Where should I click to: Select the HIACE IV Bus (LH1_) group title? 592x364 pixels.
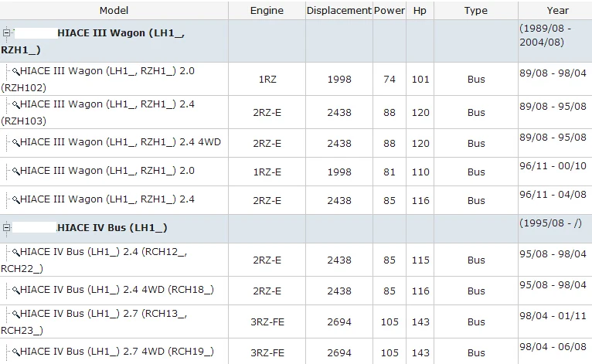coord(112,228)
